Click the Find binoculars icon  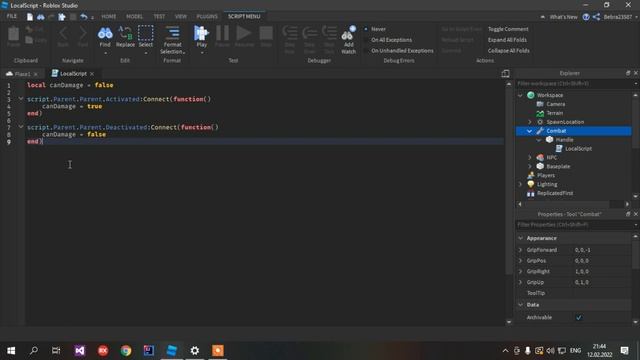click(105, 33)
